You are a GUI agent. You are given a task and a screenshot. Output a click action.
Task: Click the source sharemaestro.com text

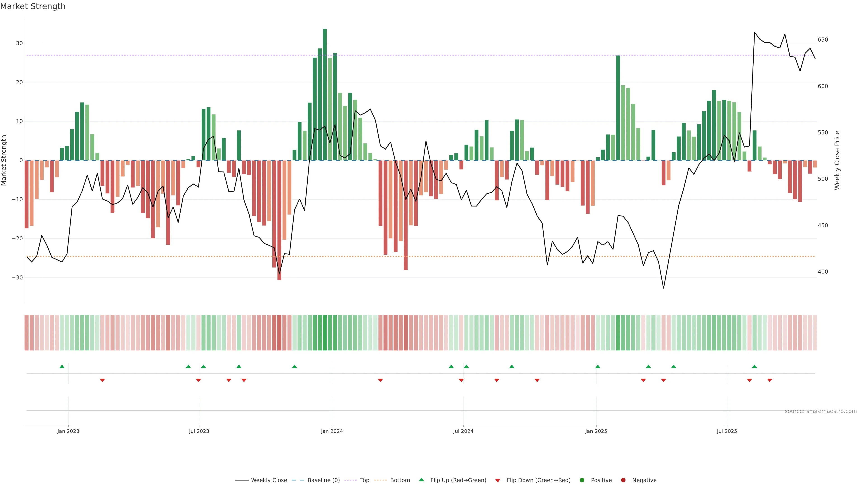click(821, 411)
